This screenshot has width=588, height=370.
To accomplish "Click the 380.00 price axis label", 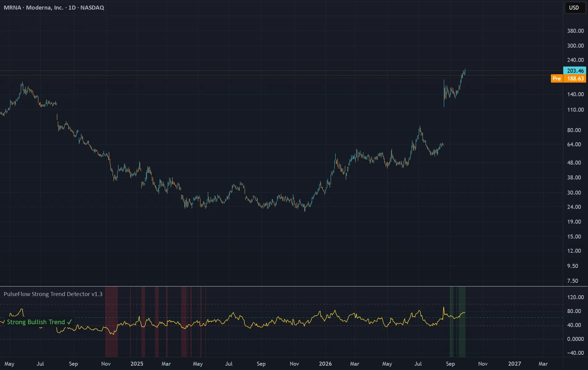I will pyautogui.click(x=575, y=31).
